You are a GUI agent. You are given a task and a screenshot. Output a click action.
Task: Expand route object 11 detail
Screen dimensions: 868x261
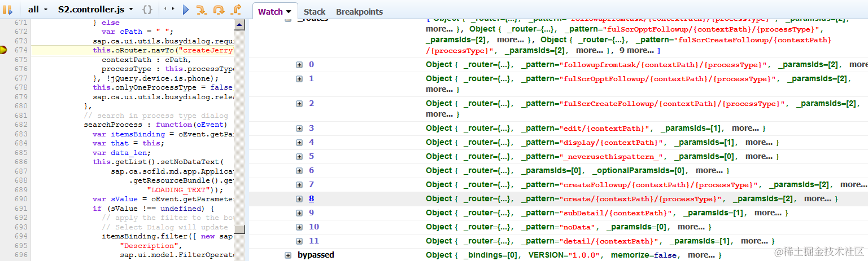click(x=299, y=241)
